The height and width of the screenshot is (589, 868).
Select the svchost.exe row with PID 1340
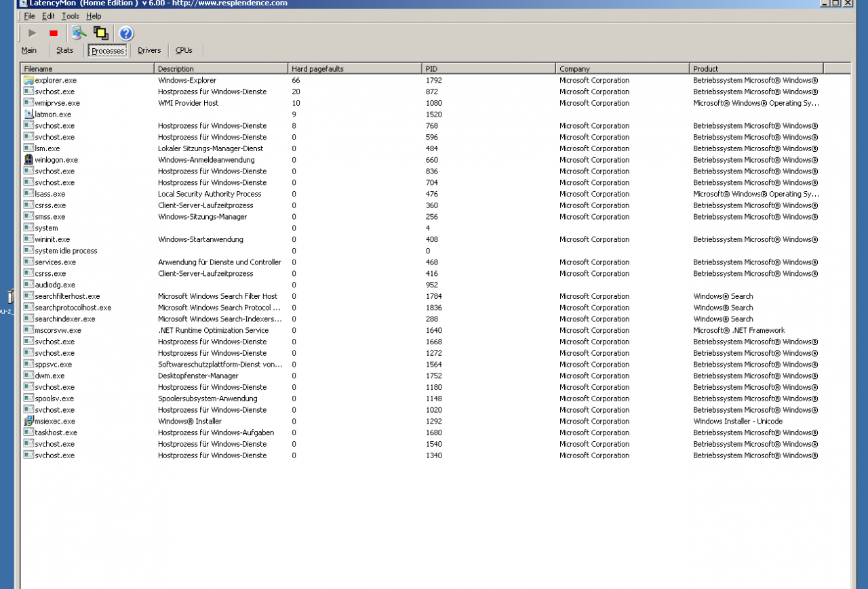pos(435,455)
